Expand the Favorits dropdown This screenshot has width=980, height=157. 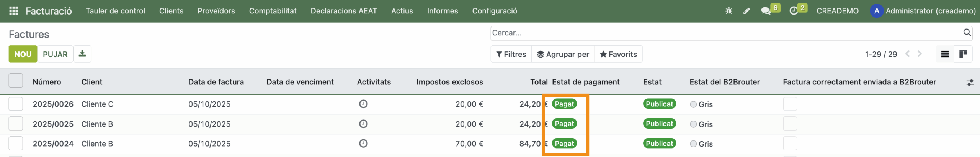(x=618, y=54)
